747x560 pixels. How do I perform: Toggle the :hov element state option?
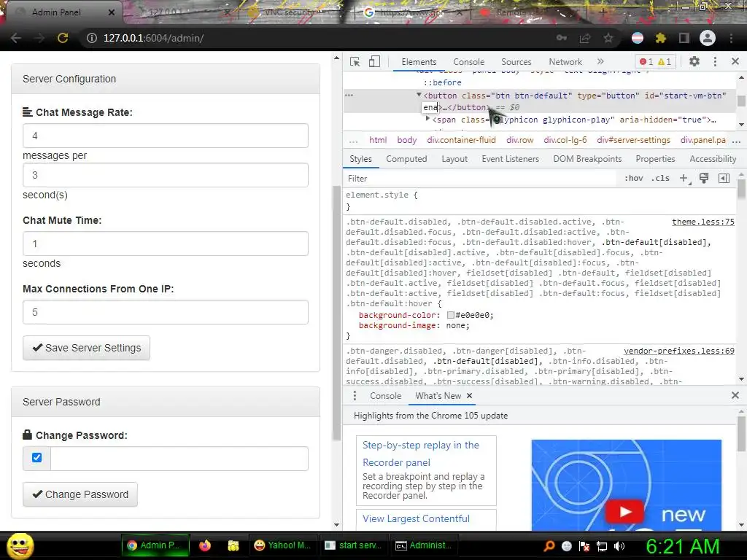[x=634, y=178]
